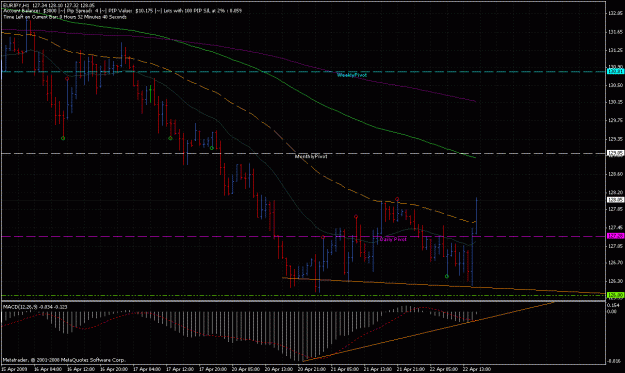This screenshot has height=373, width=625.
Task: Click the white monthly pivot price tag
Action: (x=615, y=153)
